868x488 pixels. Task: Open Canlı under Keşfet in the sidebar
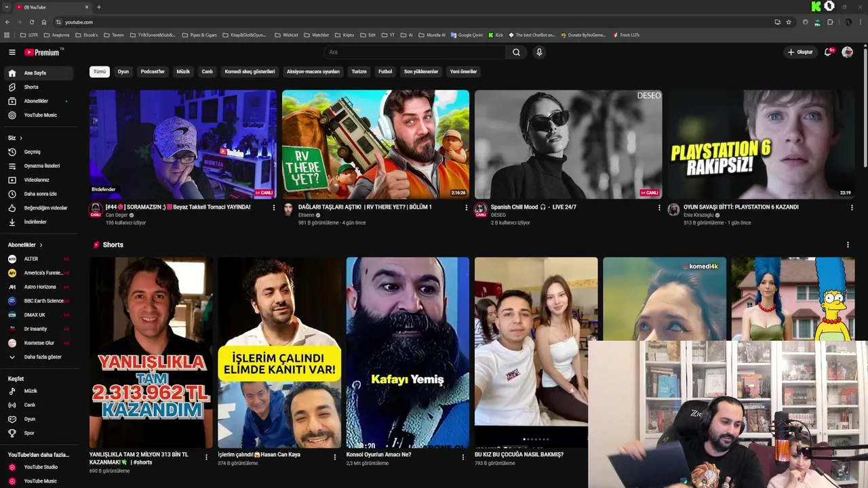click(x=39, y=405)
